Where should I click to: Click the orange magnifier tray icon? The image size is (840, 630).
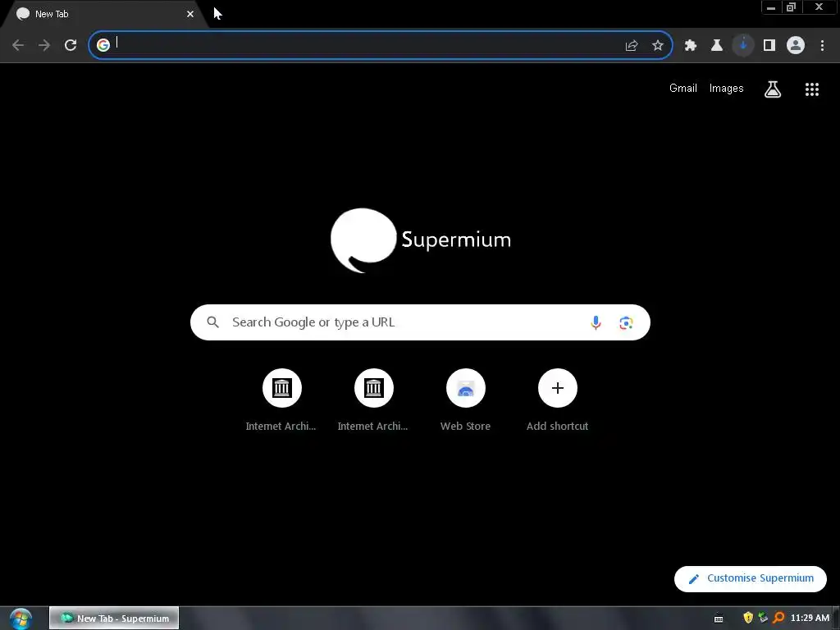778,619
